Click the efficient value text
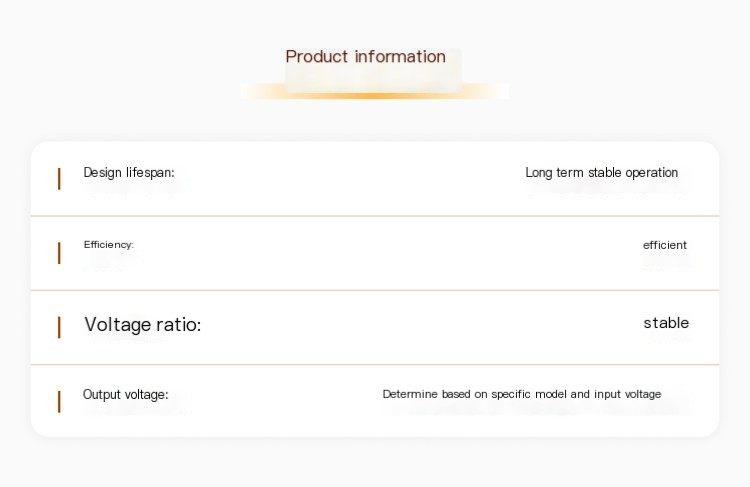750x487 pixels. click(664, 245)
